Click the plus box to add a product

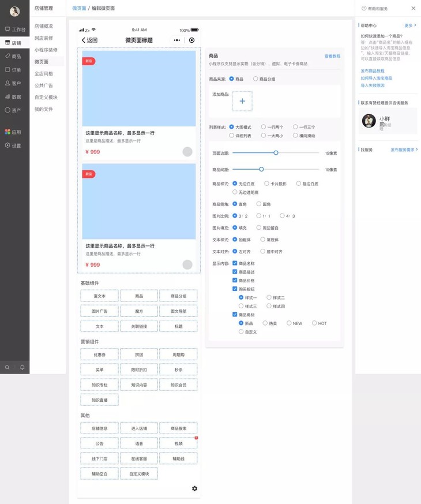click(242, 101)
